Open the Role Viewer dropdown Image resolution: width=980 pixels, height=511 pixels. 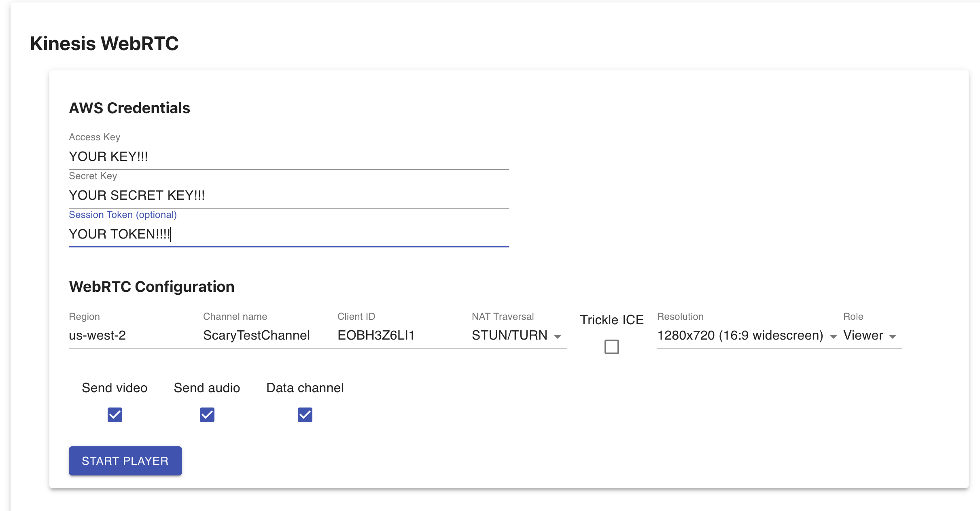click(x=863, y=336)
